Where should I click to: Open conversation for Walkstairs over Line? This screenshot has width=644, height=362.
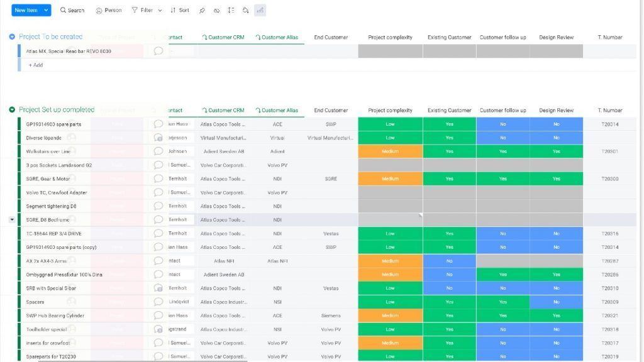158,151
